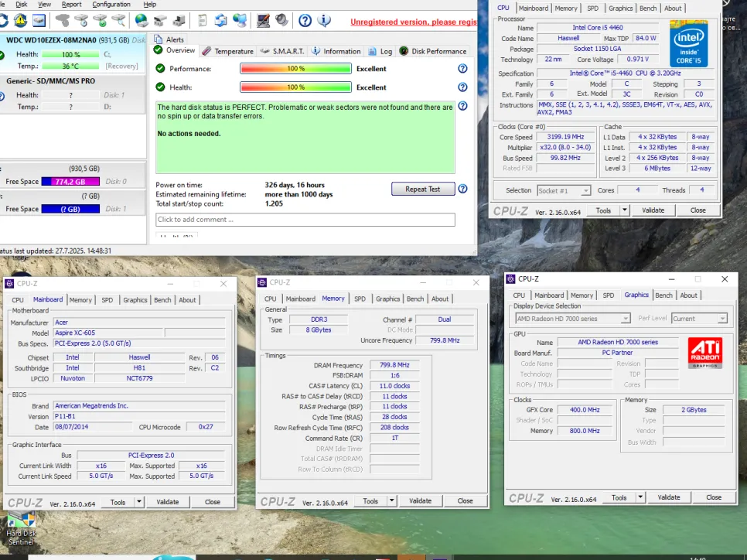Screen dimensions: 747x560
Task: Click the Performance 100 % gradient bar
Action: [296, 69]
